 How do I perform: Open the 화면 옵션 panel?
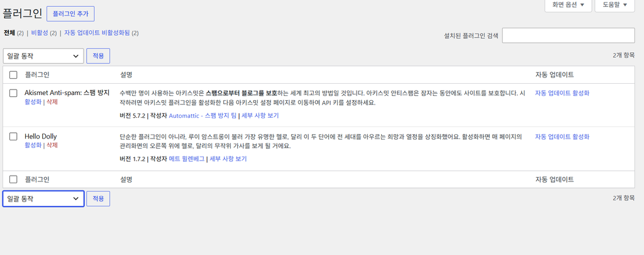coord(568,5)
